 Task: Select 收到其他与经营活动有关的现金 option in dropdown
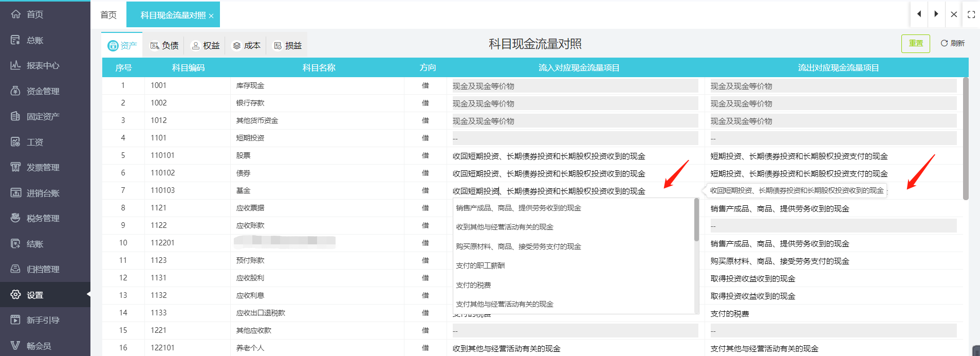tap(505, 227)
